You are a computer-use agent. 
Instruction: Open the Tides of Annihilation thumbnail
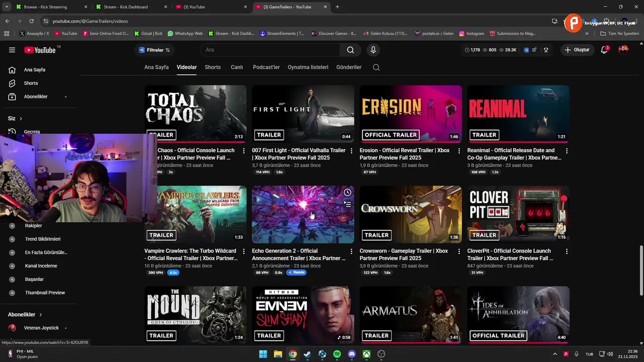point(518,315)
